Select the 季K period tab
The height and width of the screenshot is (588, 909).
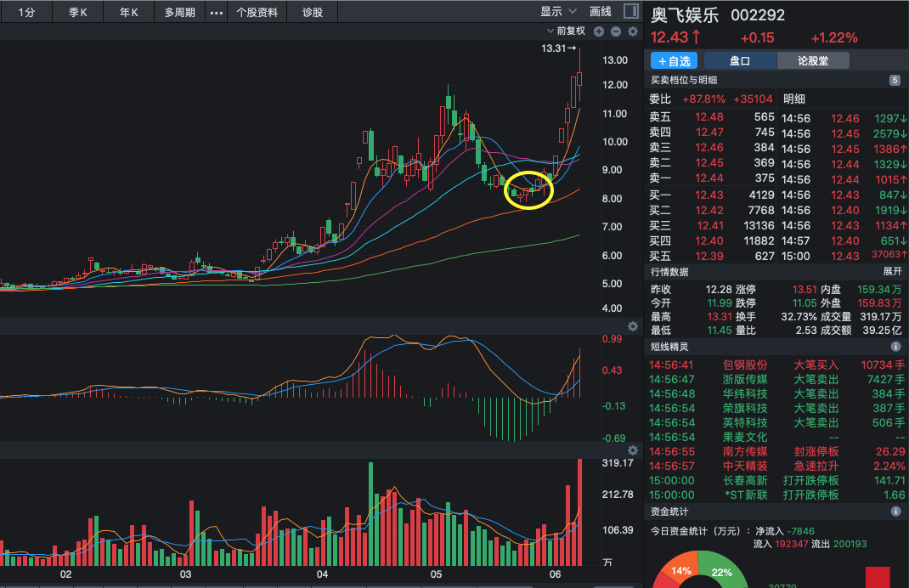click(x=77, y=12)
